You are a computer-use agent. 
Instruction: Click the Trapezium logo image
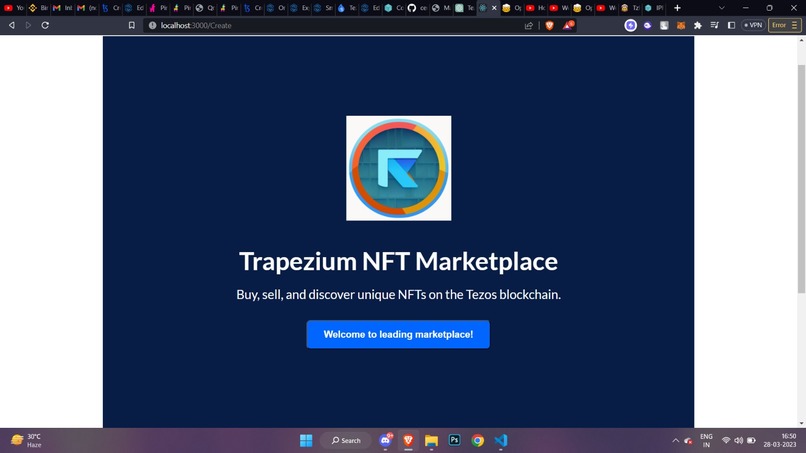point(398,168)
